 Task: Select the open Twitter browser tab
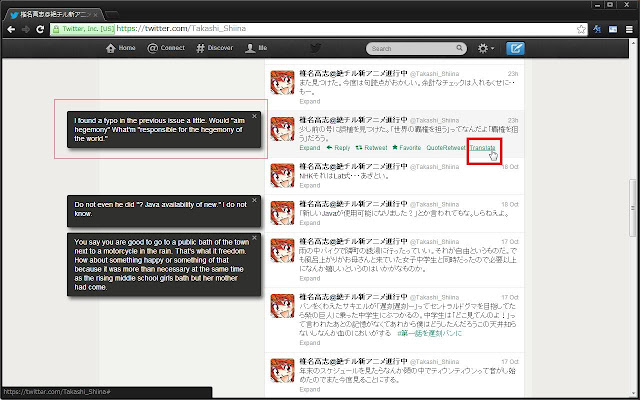tap(53, 15)
